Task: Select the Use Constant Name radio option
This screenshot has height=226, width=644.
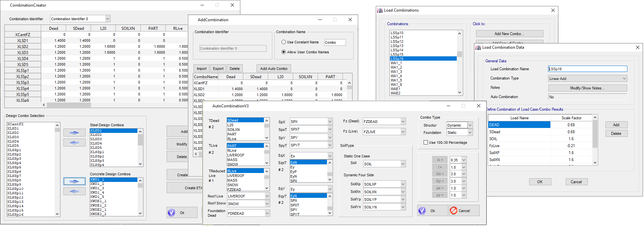Action: [x=284, y=42]
